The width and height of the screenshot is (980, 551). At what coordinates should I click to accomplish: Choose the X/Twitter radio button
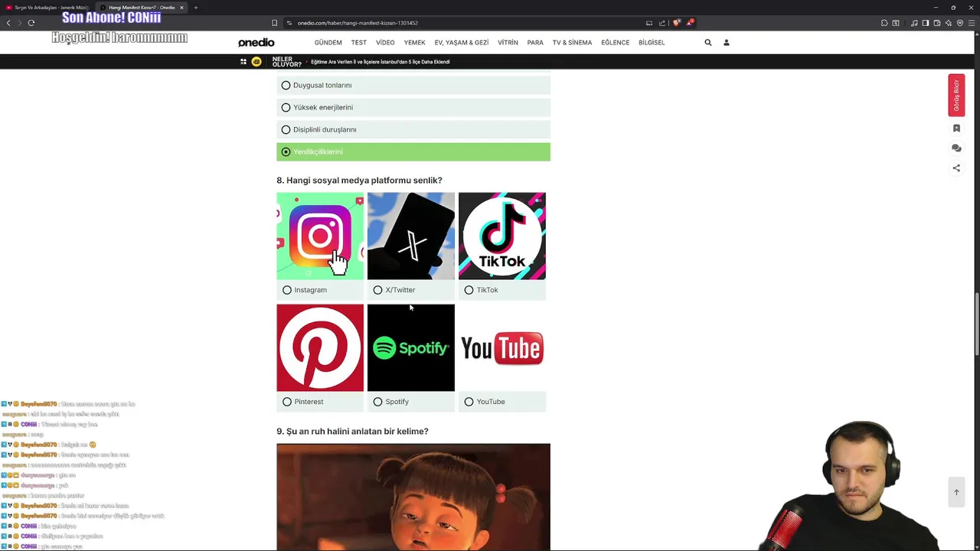377,290
